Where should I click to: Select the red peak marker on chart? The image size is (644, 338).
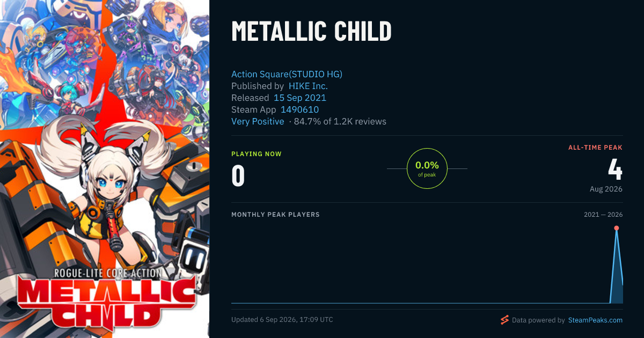(617, 228)
